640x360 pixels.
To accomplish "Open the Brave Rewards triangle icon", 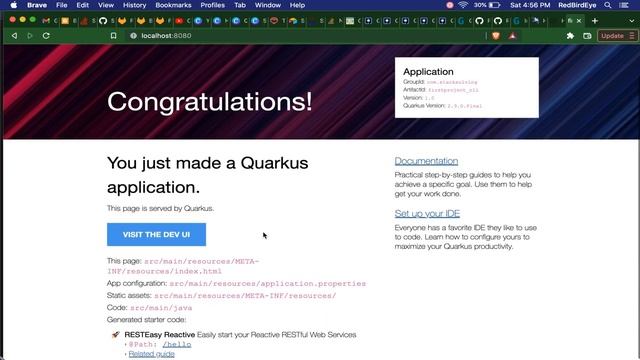I will [x=513, y=36].
